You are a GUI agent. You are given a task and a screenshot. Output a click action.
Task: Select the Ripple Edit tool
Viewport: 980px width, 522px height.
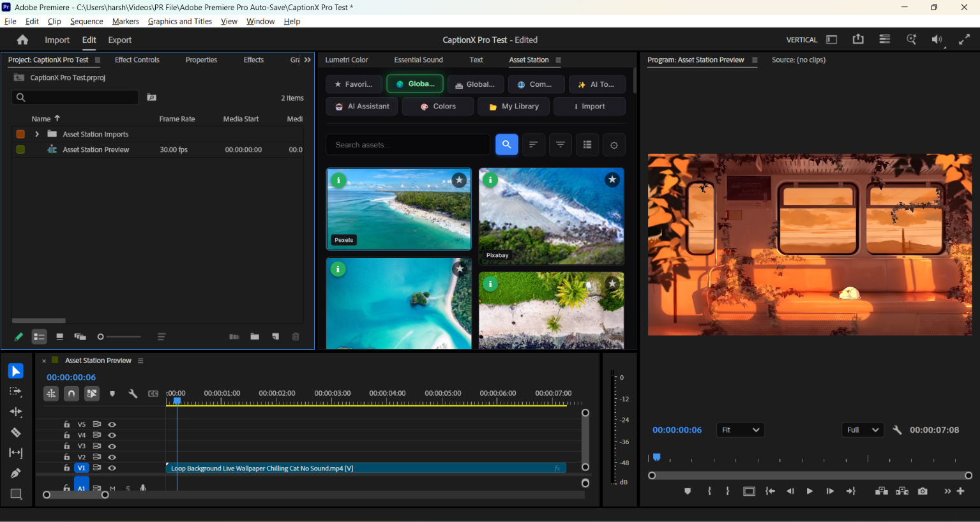coord(16,412)
